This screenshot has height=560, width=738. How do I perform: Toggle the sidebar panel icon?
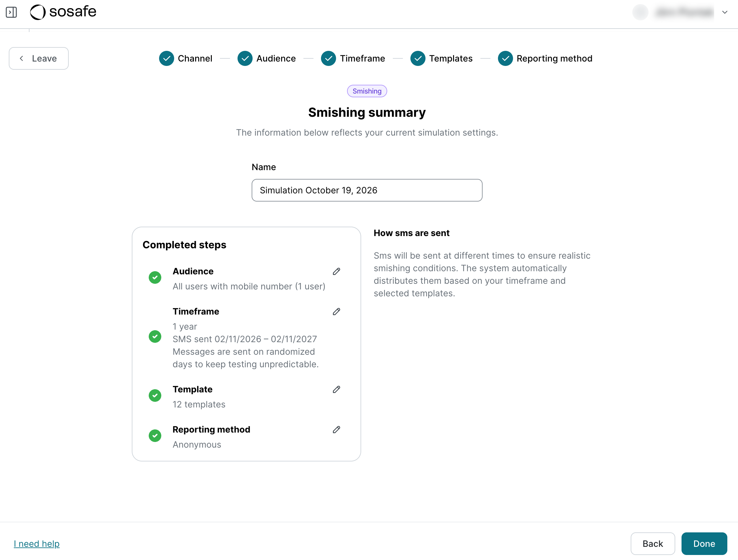11,12
